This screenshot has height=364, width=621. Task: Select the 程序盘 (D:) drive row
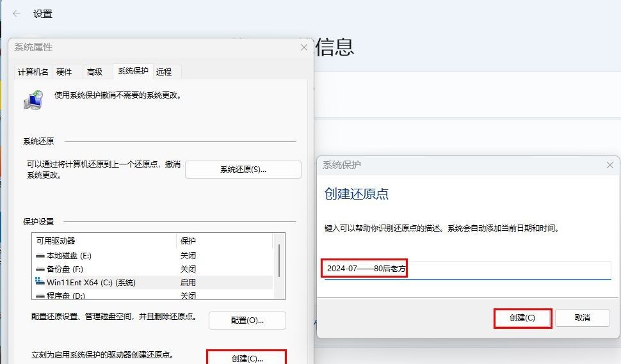(154, 295)
